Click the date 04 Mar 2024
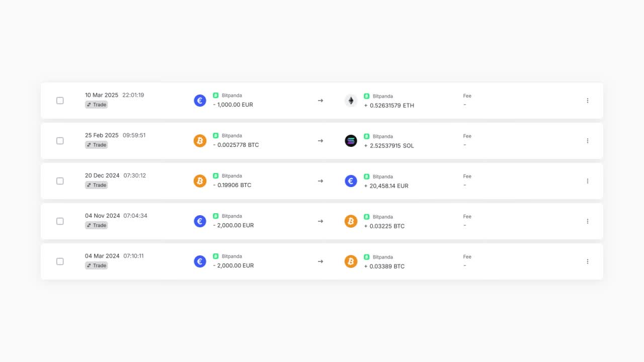Viewport: 644px width, 362px height. click(x=102, y=256)
